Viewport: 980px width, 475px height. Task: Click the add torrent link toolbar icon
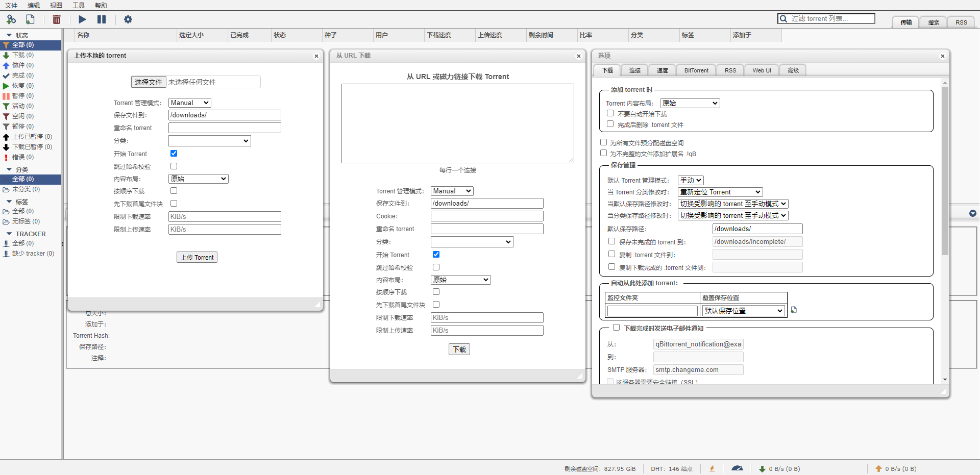click(11, 19)
